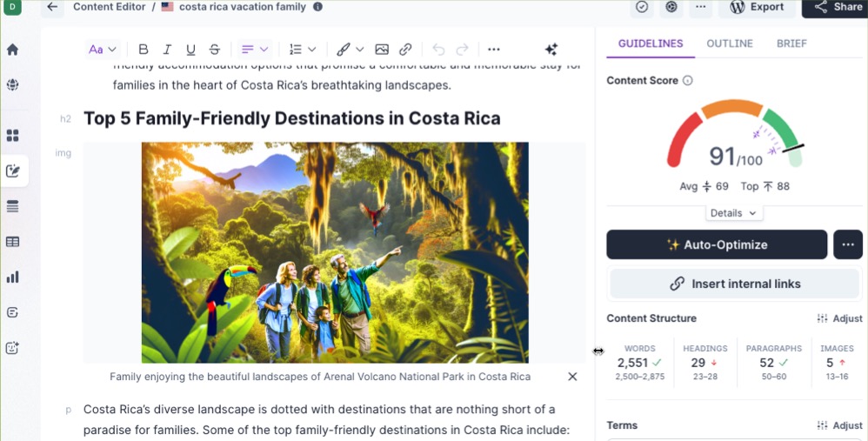Click the insert image icon
868x441 pixels.
point(382,50)
